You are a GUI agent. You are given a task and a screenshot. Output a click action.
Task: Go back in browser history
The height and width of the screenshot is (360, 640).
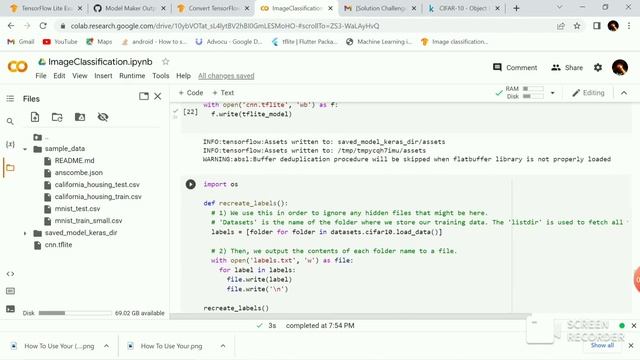coord(11,26)
